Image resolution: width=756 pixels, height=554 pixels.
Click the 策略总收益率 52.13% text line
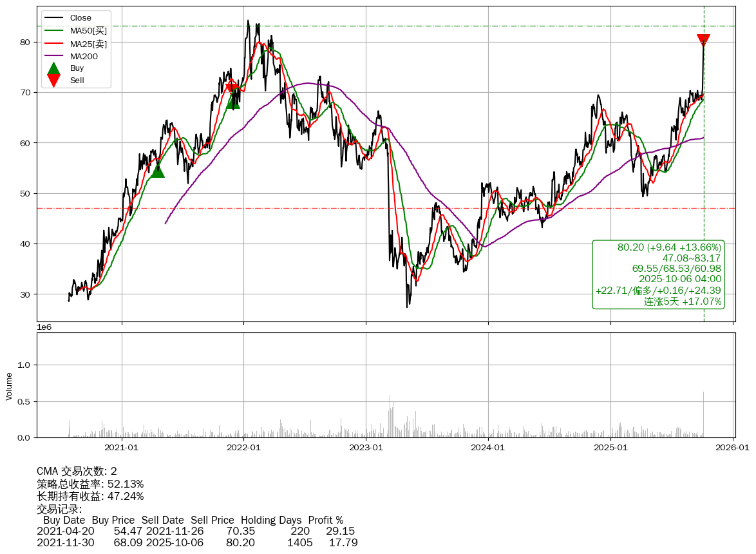[90, 484]
